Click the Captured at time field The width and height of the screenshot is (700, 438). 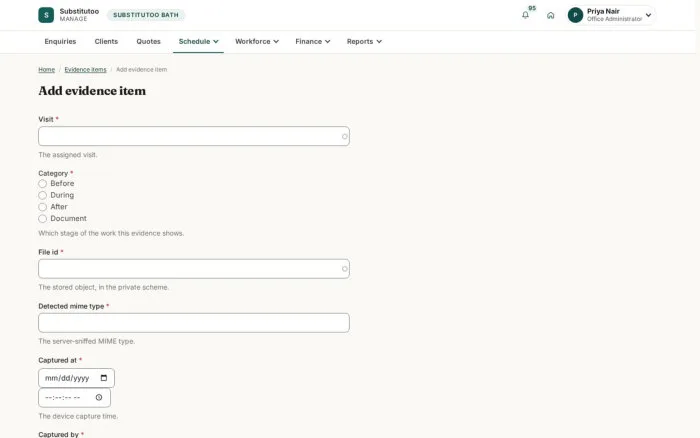pyautogui.click(x=75, y=397)
